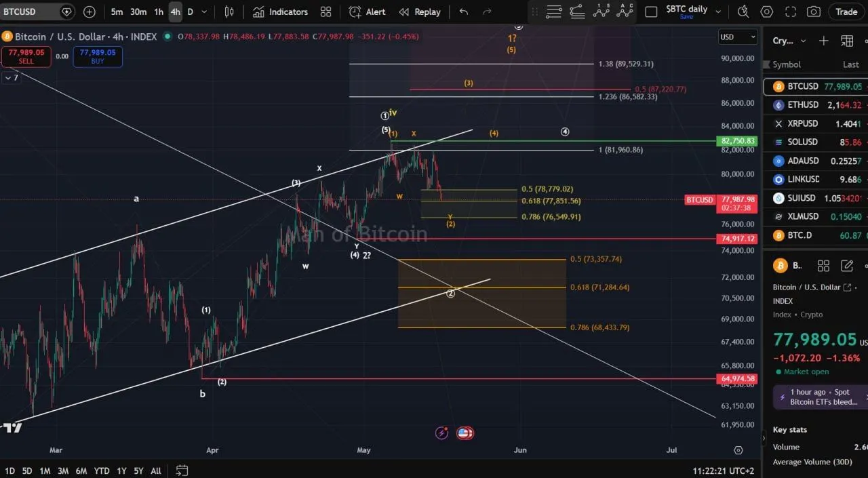The width and height of the screenshot is (868, 478).
Task: Click the blue BUY 77,989.05 button
Action: pyautogui.click(x=98, y=56)
